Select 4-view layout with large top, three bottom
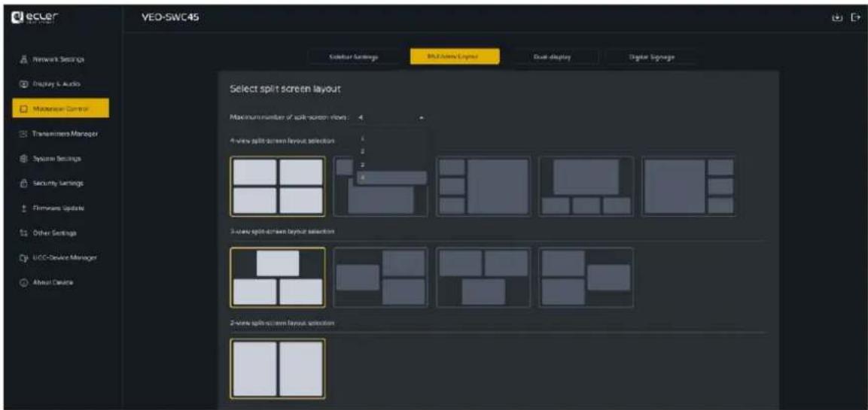868x410 pixels. click(x=586, y=187)
